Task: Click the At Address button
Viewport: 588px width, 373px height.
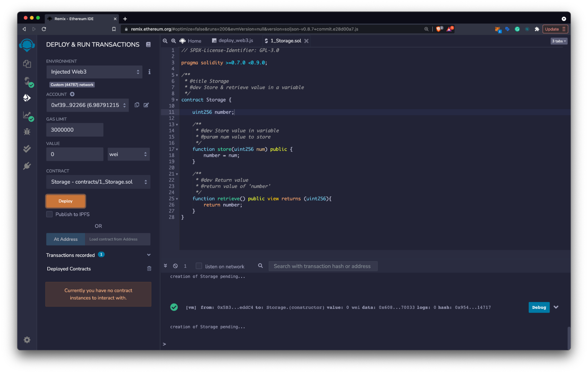Action: 65,239
